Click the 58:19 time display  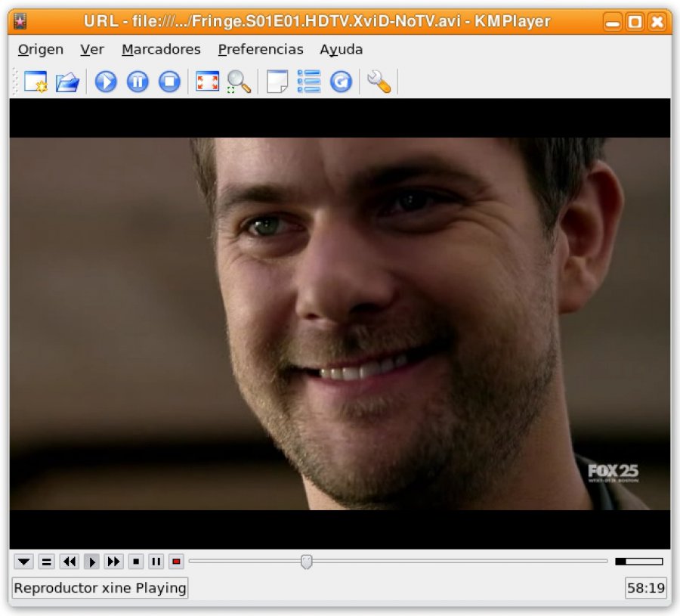[646, 588]
